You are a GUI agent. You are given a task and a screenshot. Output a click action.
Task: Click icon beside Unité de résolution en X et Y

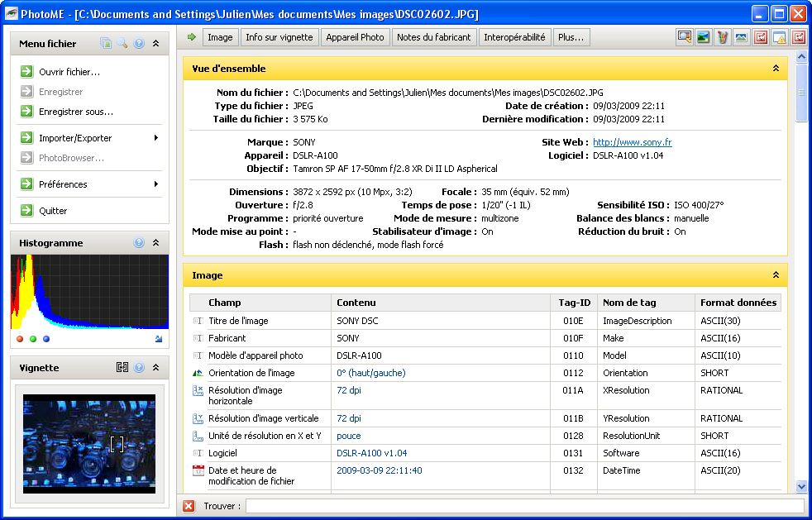tap(198, 437)
